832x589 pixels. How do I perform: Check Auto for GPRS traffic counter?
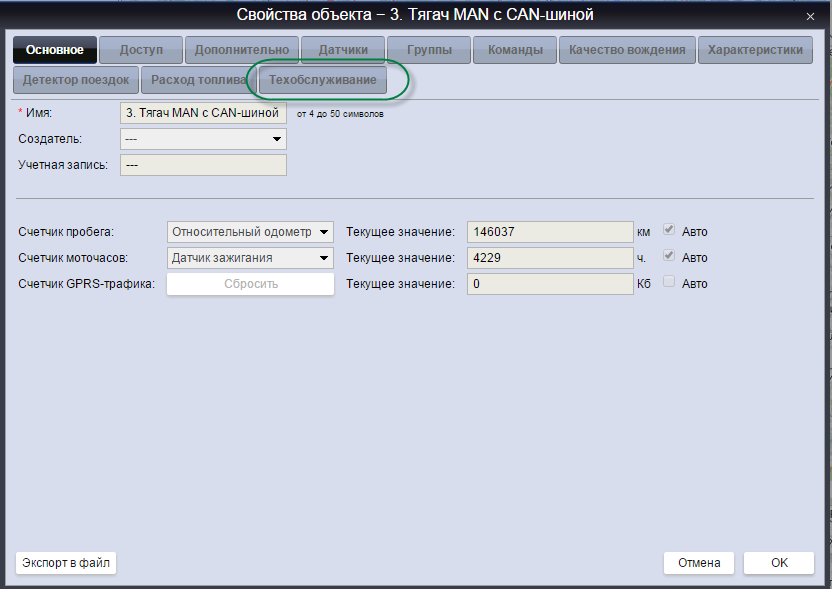point(670,284)
